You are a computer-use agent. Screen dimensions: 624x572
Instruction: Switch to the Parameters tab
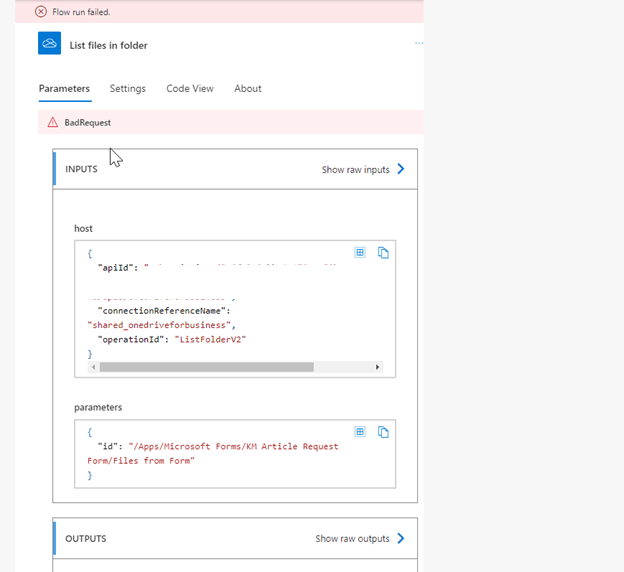click(64, 88)
